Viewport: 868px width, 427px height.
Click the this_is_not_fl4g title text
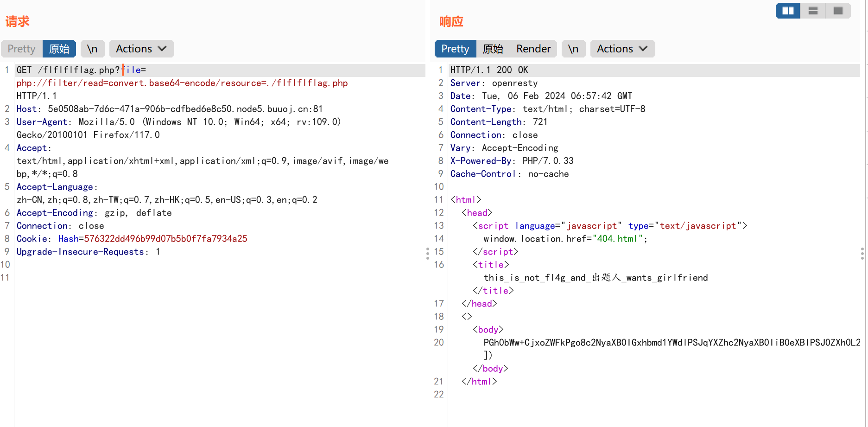click(x=596, y=278)
